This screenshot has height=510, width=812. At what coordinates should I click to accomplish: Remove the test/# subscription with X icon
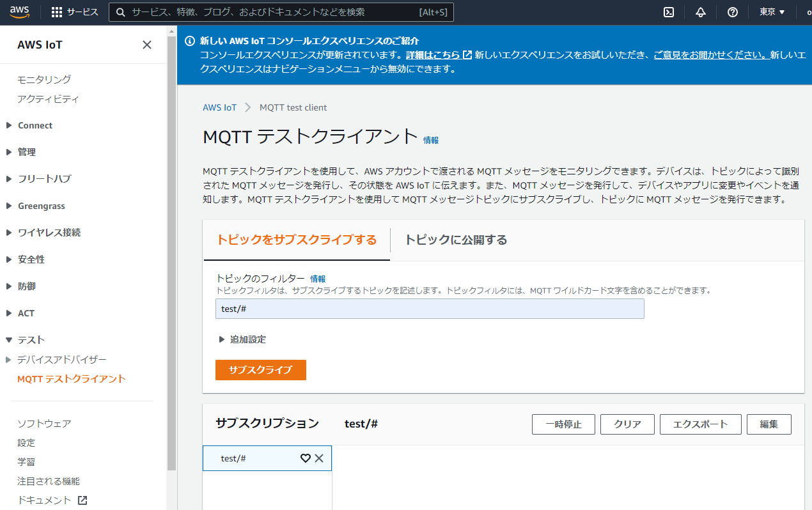319,458
